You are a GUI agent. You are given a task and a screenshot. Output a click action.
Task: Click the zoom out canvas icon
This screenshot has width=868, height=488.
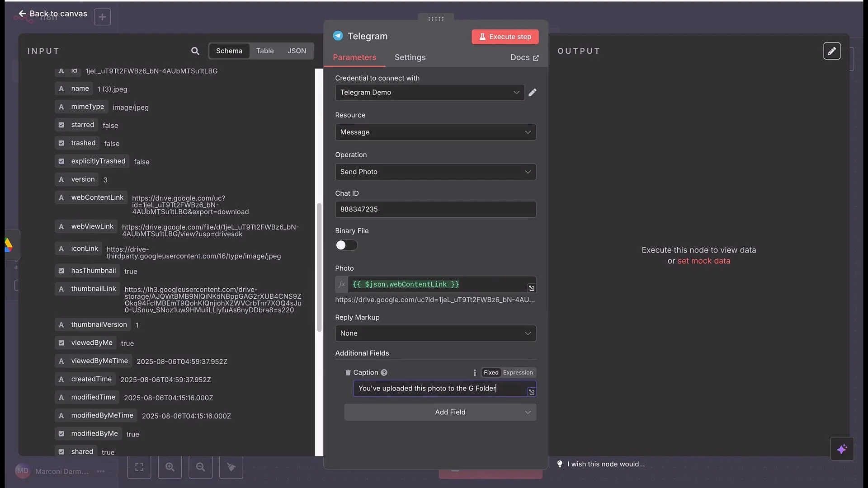[x=201, y=467]
